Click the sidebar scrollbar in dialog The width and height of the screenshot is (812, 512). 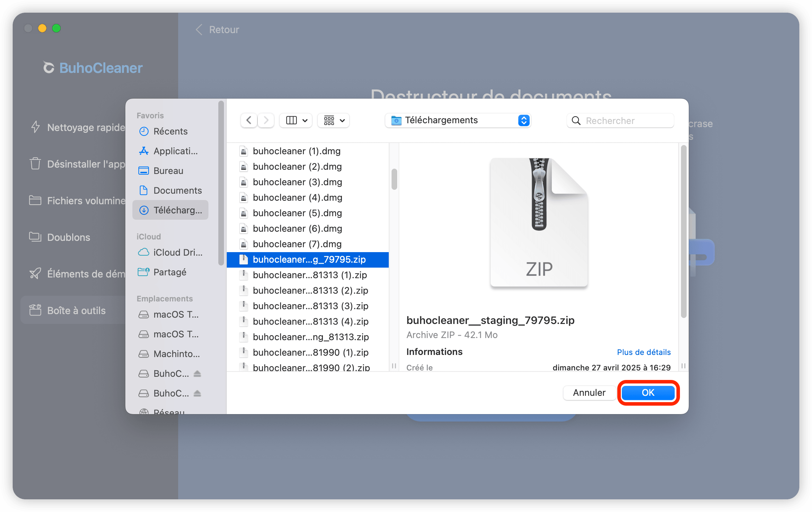[x=221, y=183]
